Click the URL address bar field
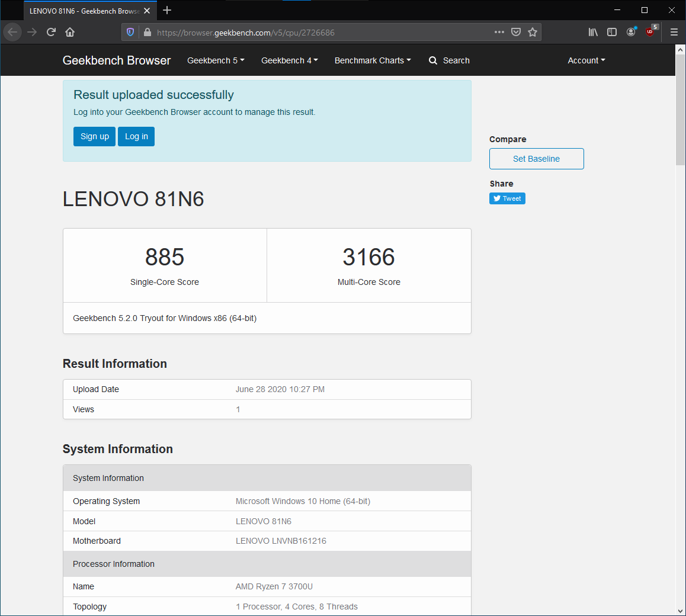This screenshot has width=686, height=616. click(x=320, y=33)
